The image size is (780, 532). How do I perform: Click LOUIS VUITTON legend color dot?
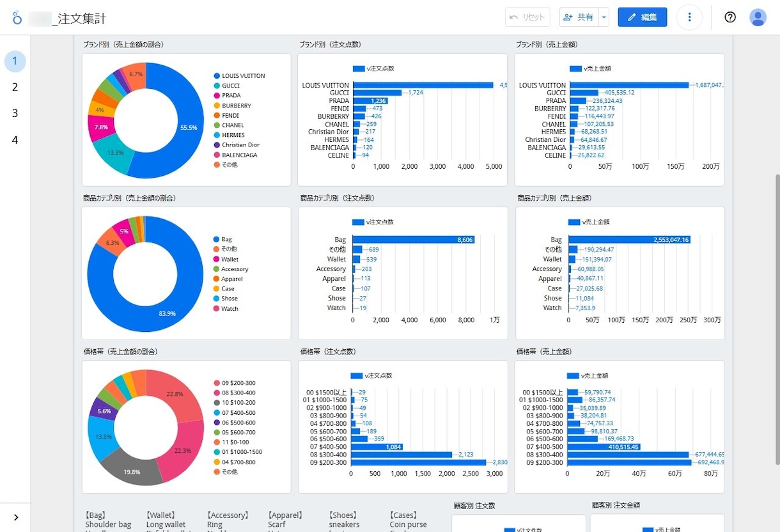click(x=217, y=76)
